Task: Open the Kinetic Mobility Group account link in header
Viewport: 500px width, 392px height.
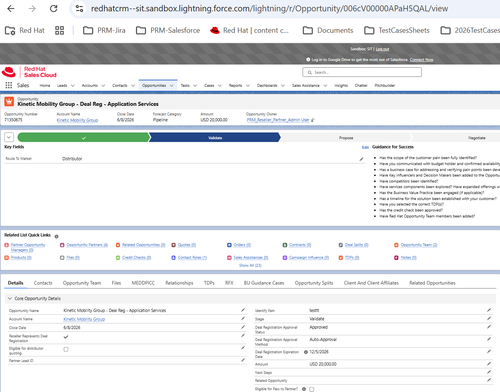Action: tap(77, 120)
